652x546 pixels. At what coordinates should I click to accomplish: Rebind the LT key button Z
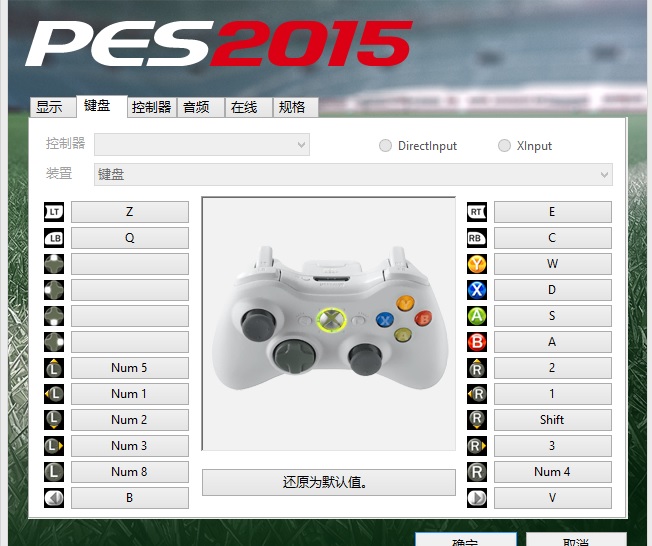pyautogui.click(x=130, y=212)
